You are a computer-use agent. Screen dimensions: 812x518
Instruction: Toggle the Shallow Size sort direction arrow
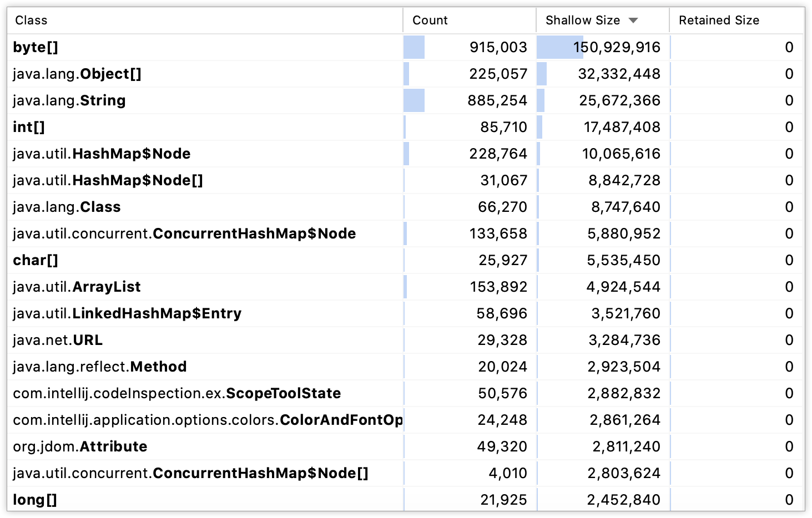tap(633, 20)
